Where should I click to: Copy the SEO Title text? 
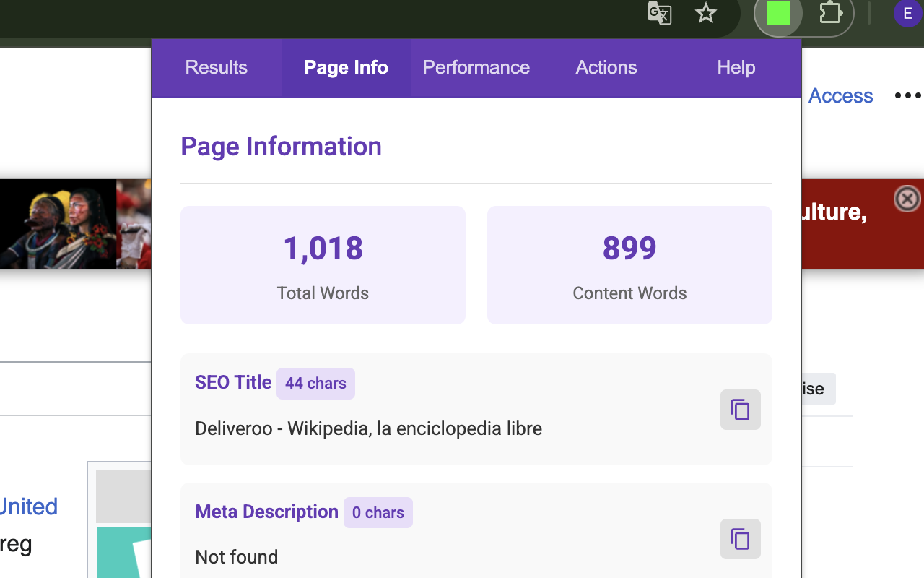coord(741,410)
